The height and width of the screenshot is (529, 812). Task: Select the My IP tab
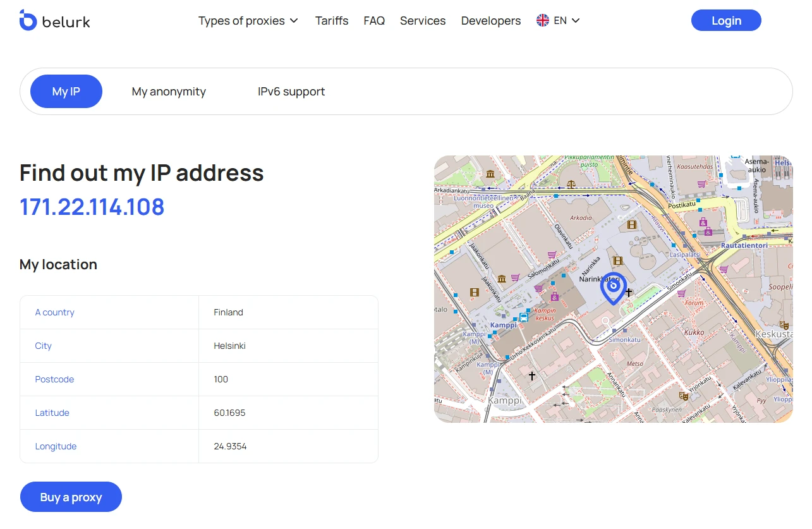click(66, 92)
